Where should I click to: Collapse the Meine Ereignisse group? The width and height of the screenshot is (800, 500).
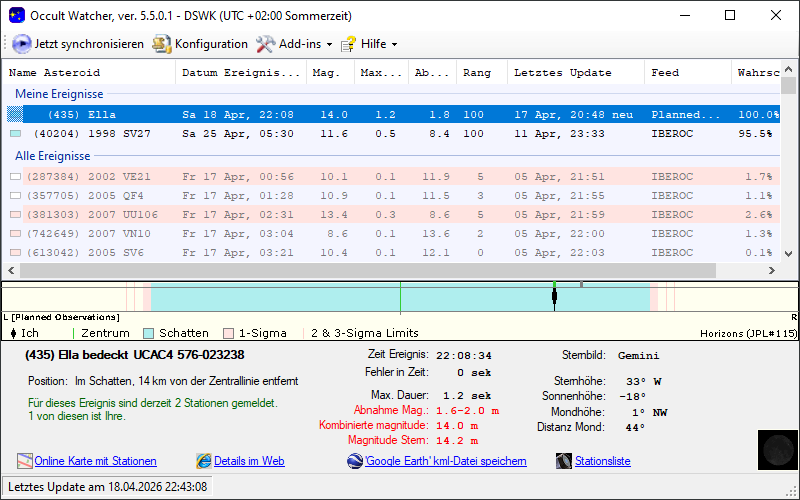coord(59,94)
